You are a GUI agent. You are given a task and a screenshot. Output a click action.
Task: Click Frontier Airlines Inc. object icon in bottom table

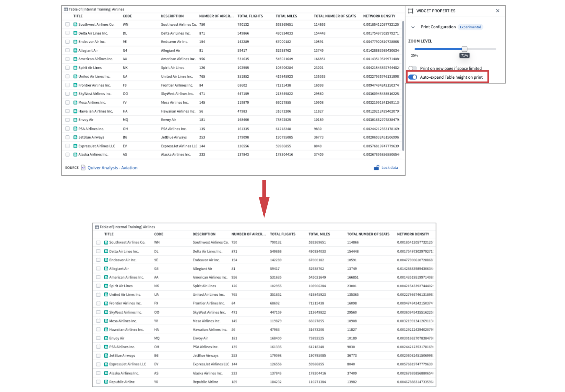[106, 303]
